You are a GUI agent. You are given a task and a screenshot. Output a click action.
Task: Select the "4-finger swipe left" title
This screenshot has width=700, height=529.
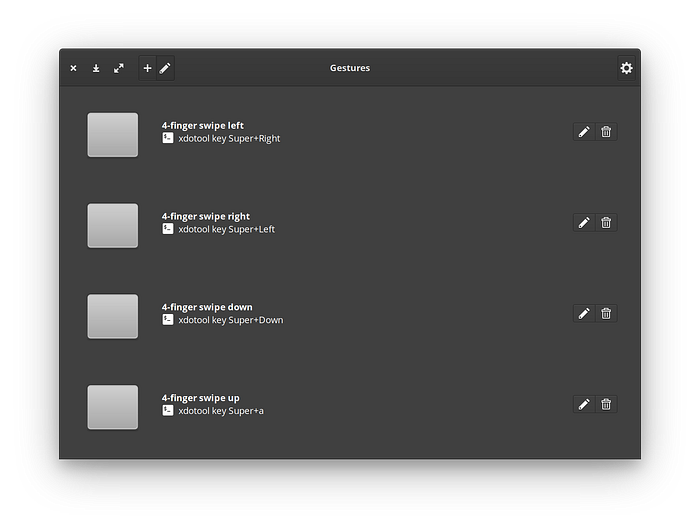click(x=203, y=125)
